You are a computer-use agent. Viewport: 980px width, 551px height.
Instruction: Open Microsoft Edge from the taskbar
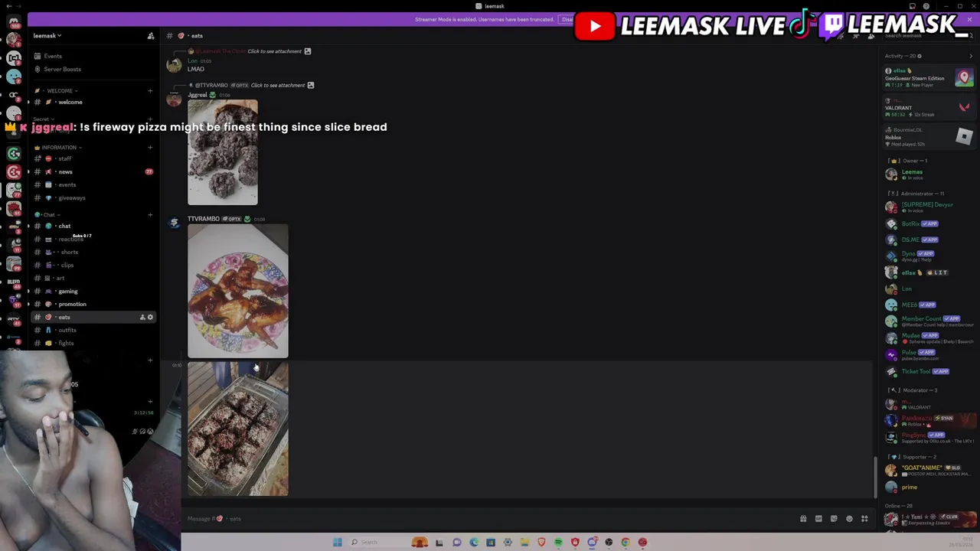[x=474, y=542]
